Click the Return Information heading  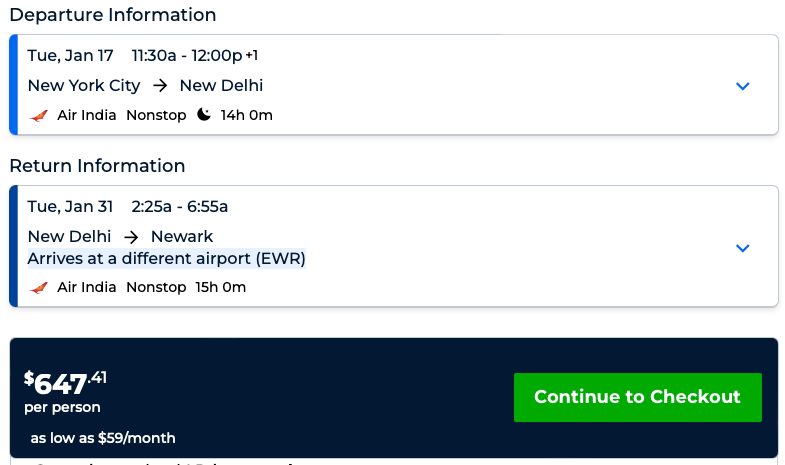pos(97,166)
